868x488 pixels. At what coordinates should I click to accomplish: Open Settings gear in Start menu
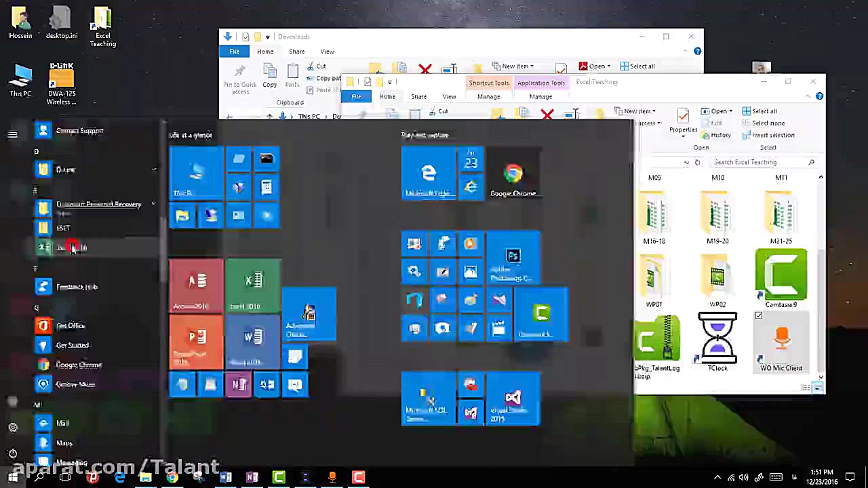(x=13, y=427)
